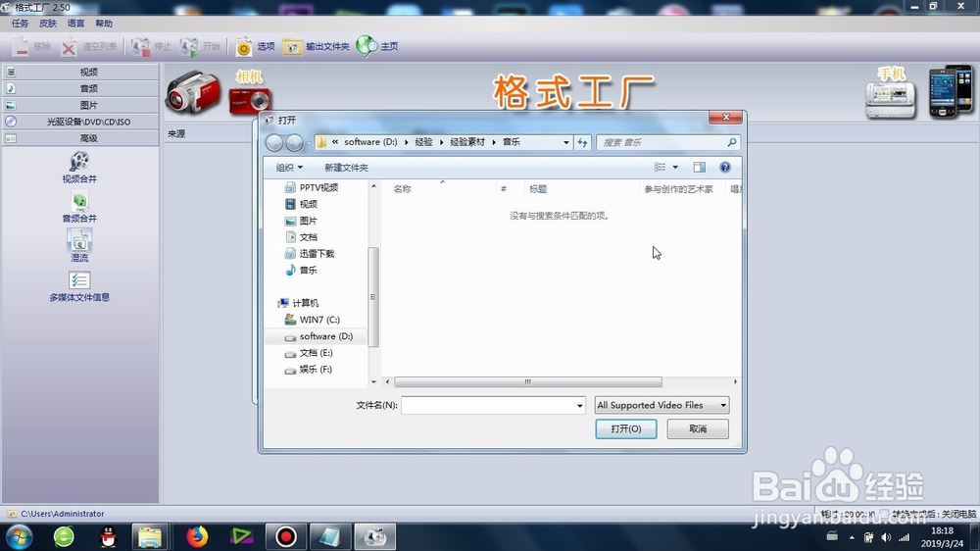Open QQ penguin from the taskbar
Image resolution: width=980 pixels, height=551 pixels.
point(108,536)
